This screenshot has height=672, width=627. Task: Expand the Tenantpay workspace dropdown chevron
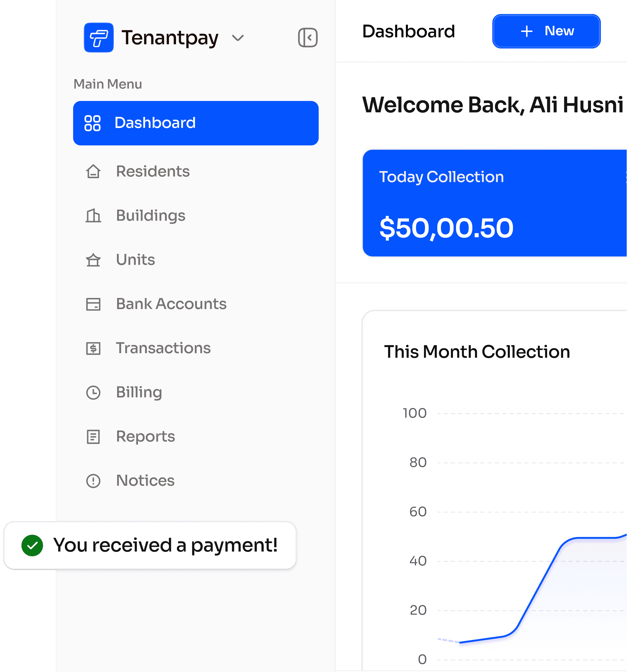(238, 38)
